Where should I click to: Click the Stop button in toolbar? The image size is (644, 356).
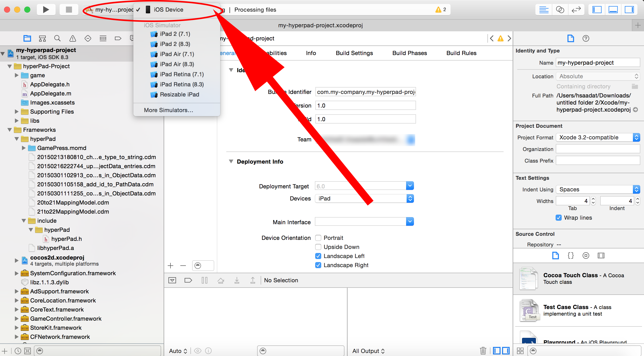click(69, 10)
